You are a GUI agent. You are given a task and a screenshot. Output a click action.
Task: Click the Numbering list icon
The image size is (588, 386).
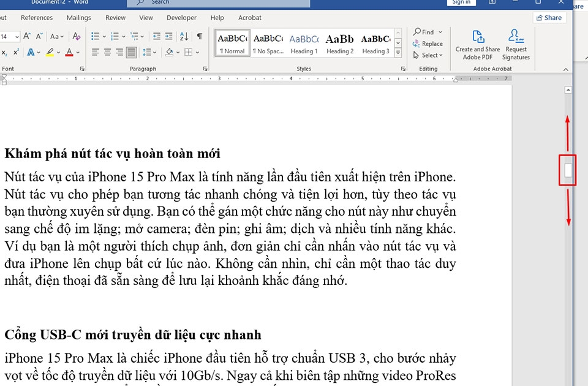(x=115, y=36)
